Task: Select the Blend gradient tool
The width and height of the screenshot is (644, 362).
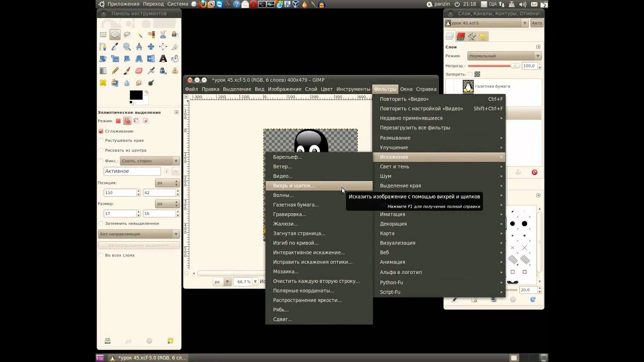Action: (x=103, y=71)
